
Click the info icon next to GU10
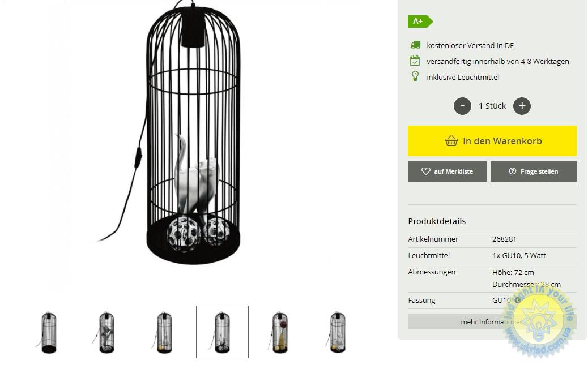pyautogui.click(x=518, y=300)
